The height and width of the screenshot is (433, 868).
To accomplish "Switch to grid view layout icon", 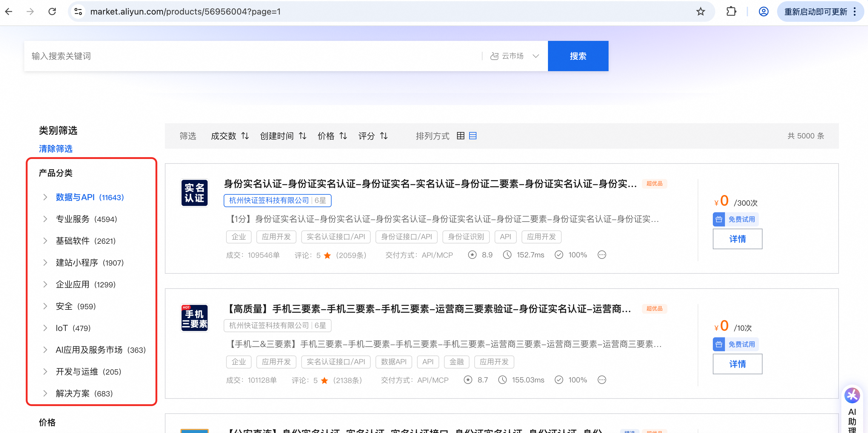I will (460, 136).
